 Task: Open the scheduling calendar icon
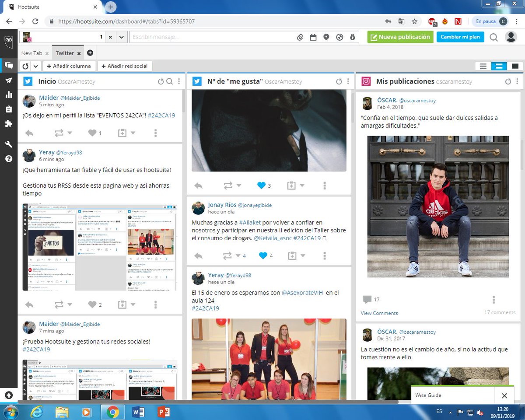point(313,37)
